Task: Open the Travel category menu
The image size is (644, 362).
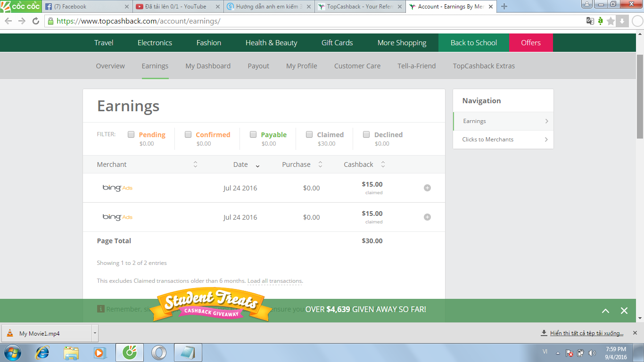Action: click(104, 42)
